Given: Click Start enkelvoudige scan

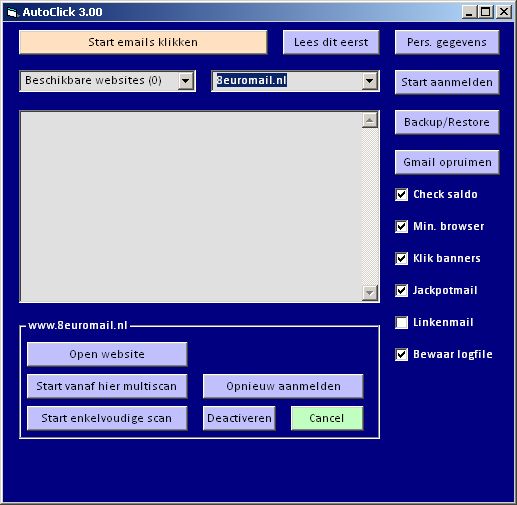Looking at the screenshot, I should point(107,418).
